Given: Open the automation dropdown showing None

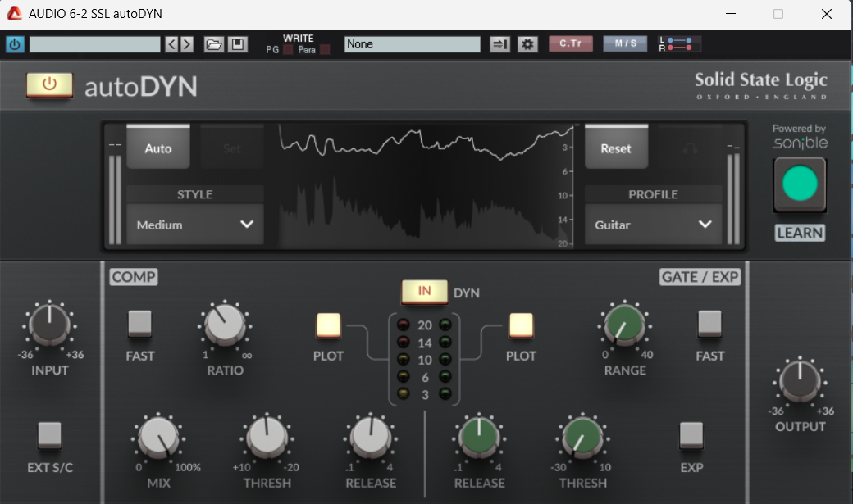Looking at the screenshot, I should pyautogui.click(x=412, y=44).
